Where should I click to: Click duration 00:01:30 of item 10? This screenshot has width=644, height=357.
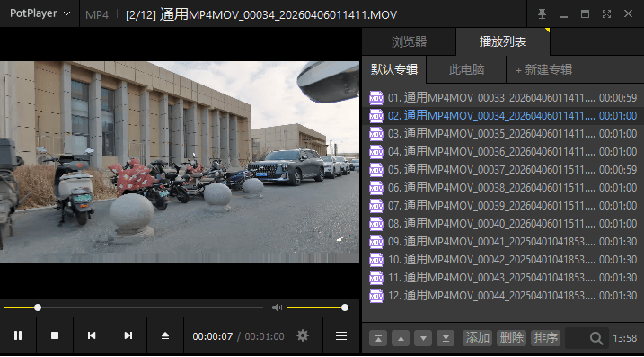pyautogui.click(x=618, y=260)
